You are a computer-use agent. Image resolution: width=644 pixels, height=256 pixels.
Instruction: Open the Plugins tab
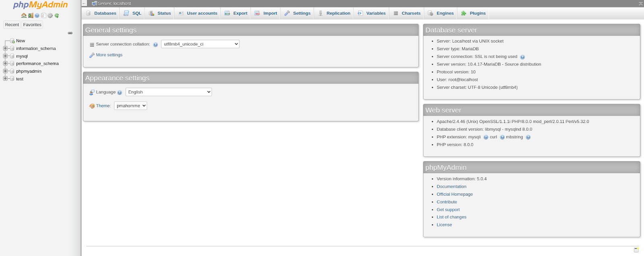click(473, 13)
